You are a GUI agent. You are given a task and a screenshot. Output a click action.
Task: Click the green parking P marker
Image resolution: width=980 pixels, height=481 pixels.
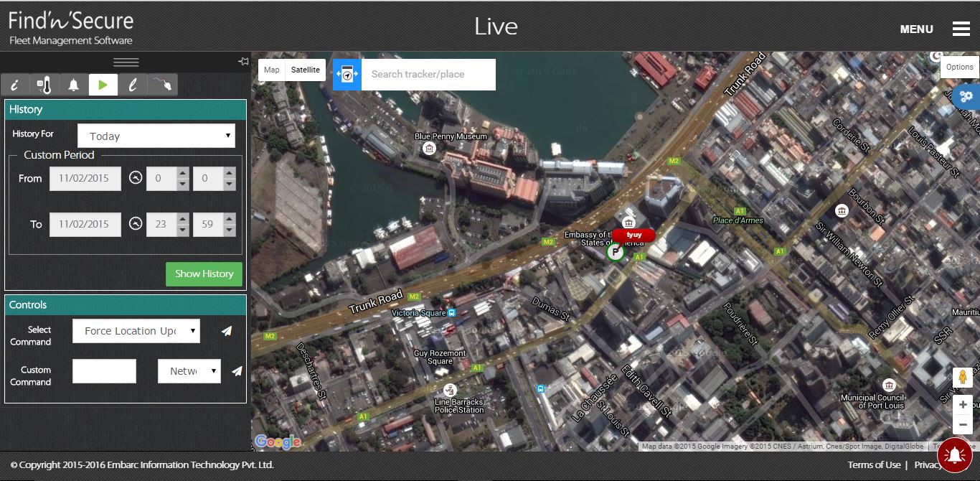[615, 252]
